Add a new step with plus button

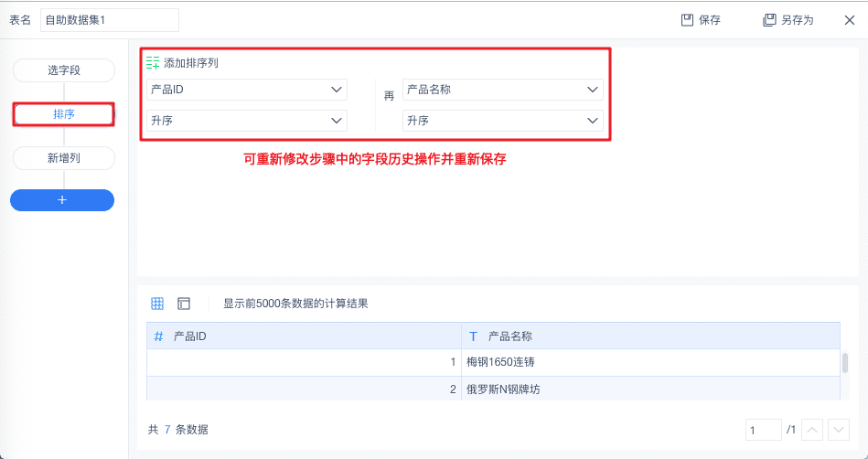[x=62, y=200]
